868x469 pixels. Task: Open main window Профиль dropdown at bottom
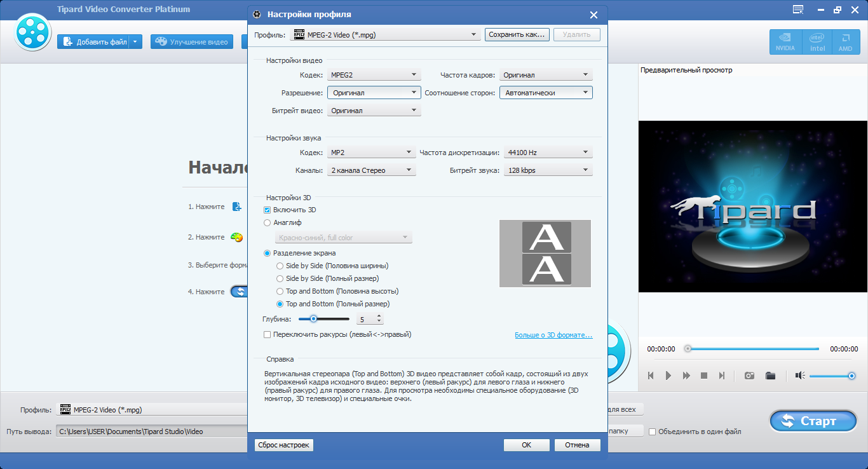point(153,410)
